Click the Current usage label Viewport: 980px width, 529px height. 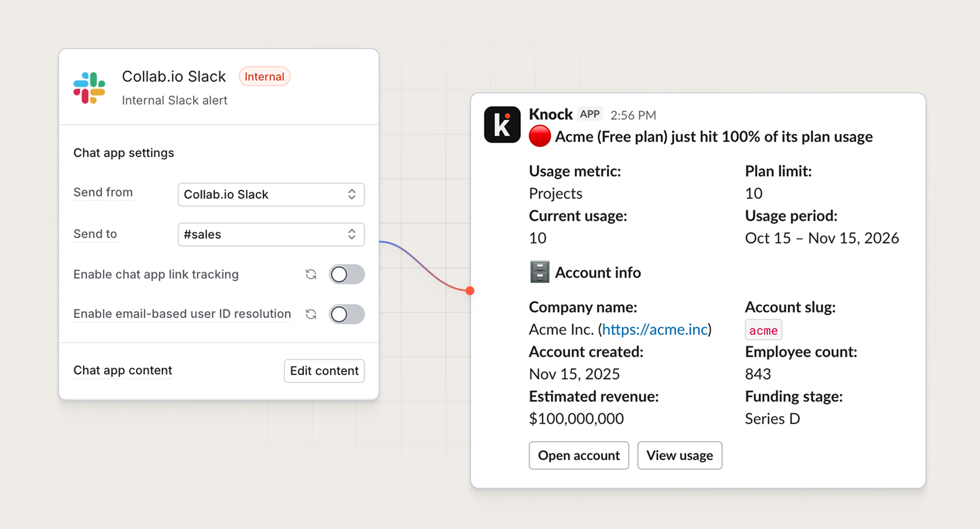[x=578, y=215]
